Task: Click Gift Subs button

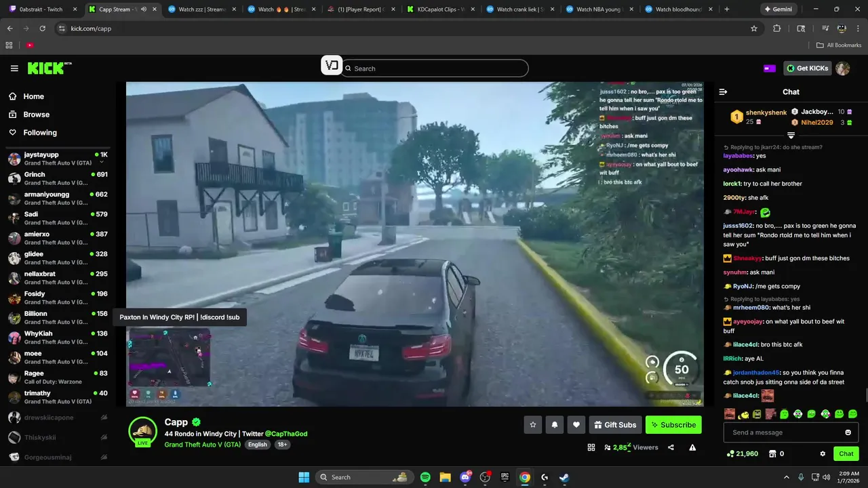Action: click(x=615, y=425)
